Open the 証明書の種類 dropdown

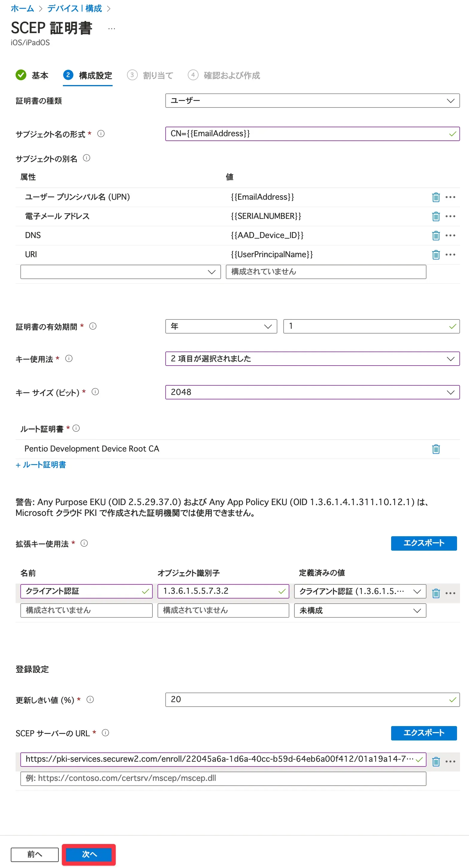tap(312, 101)
